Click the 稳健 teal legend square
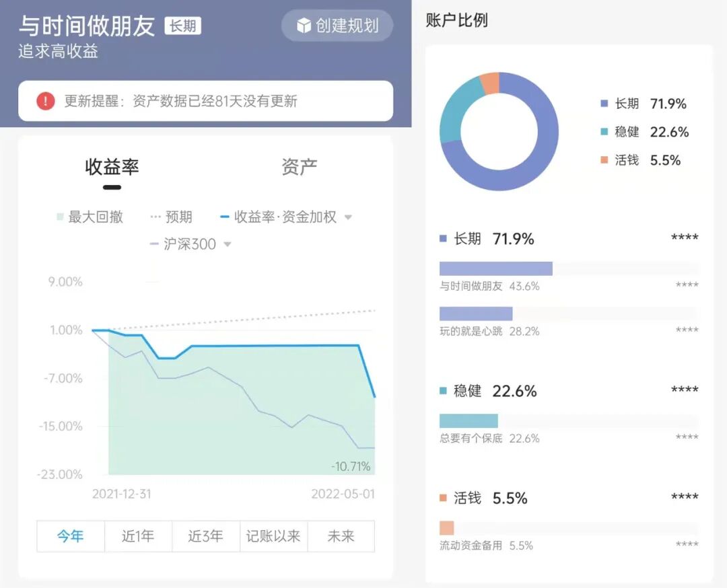This screenshot has height=588, width=727. pos(604,132)
